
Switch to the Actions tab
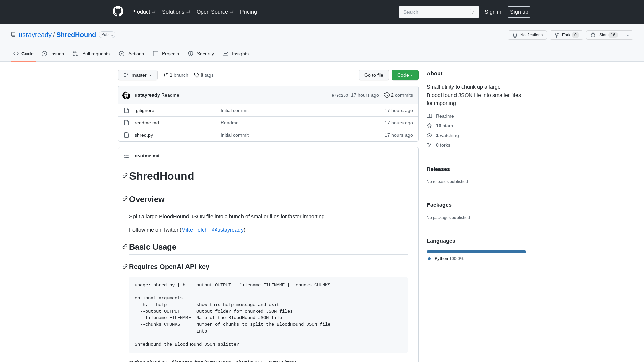pos(131,54)
